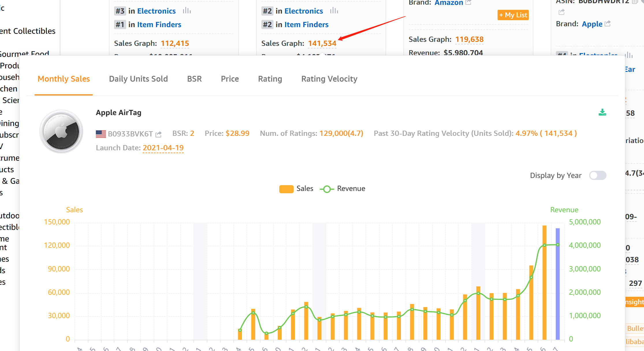Click external link icon beside Apple brand
This screenshot has width=644, height=351.
[608, 23]
